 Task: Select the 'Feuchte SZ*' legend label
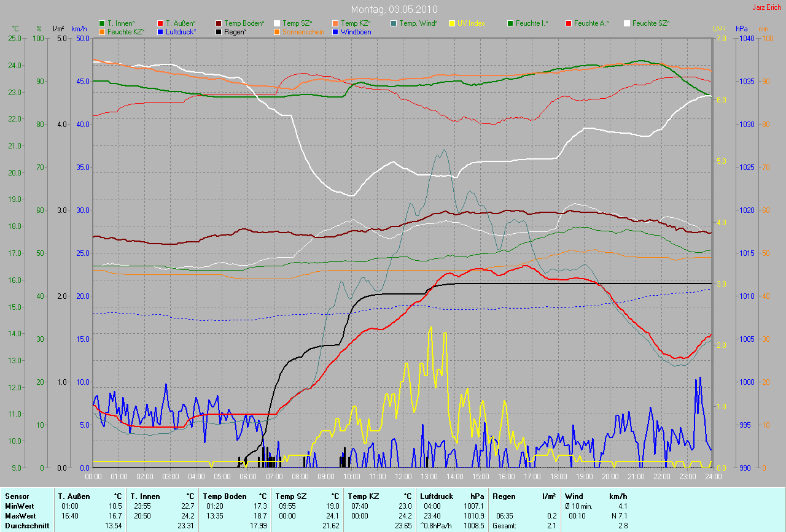coord(651,23)
